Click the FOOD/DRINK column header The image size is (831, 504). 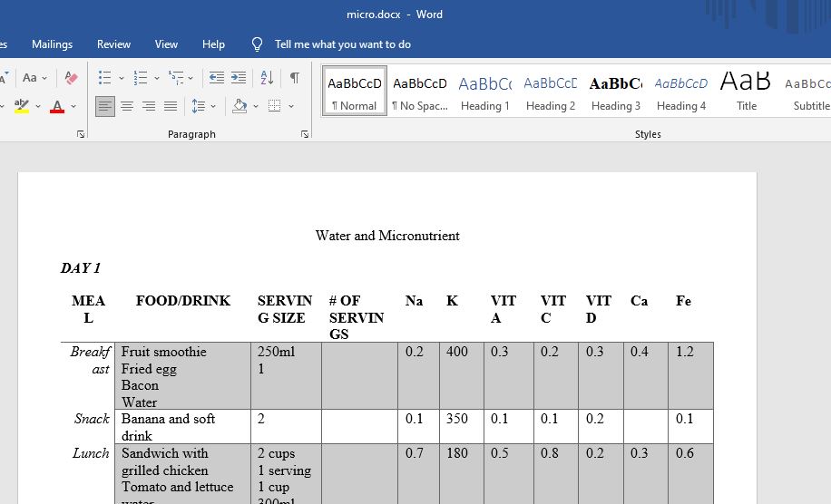(x=183, y=301)
